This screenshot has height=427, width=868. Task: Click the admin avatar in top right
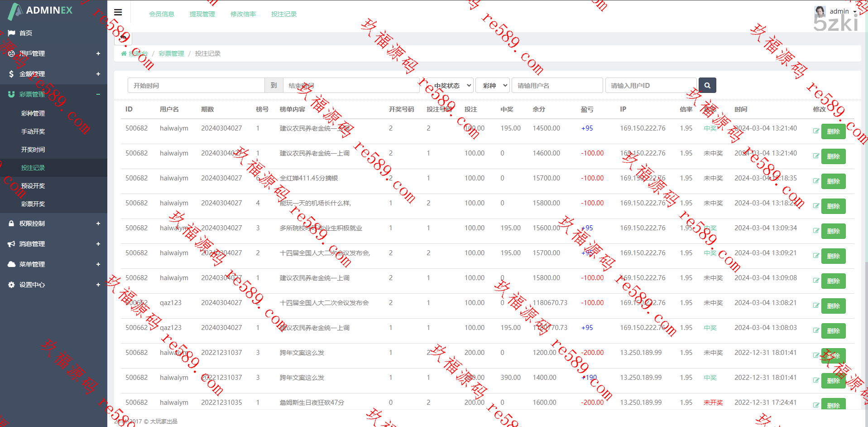(x=820, y=11)
